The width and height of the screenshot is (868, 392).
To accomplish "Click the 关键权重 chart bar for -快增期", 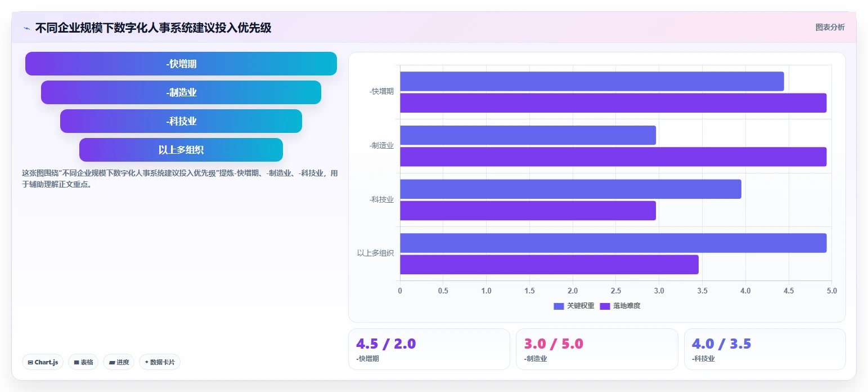I will (592, 81).
